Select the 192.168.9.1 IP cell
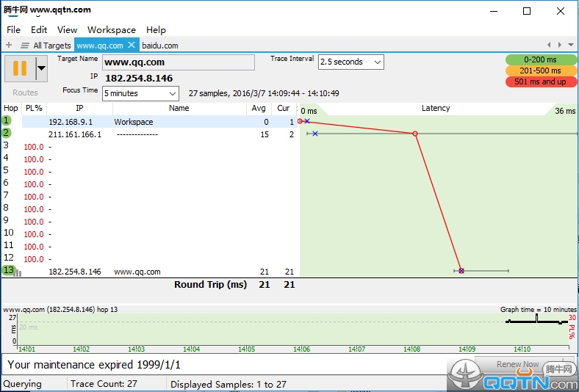 point(71,122)
